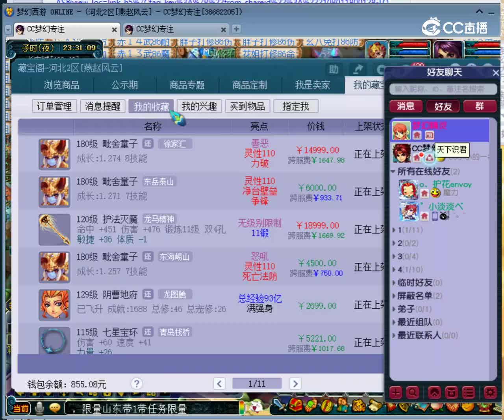The height and width of the screenshot is (420, 504).
Task: Click the 还 badge on 徐家汇 item
Action: 148,144
